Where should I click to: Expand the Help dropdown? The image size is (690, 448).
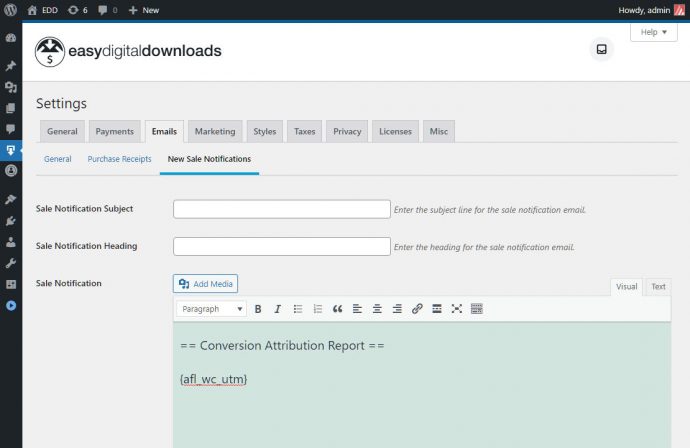coord(653,32)
